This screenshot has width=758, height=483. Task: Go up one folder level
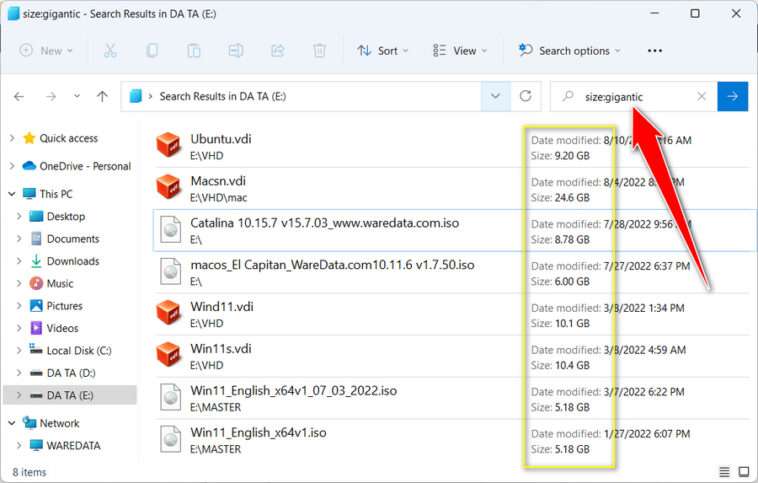102,96
